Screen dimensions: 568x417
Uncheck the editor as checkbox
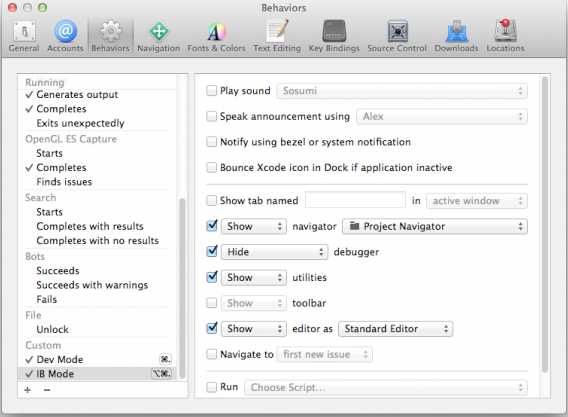tap(212, 328)
